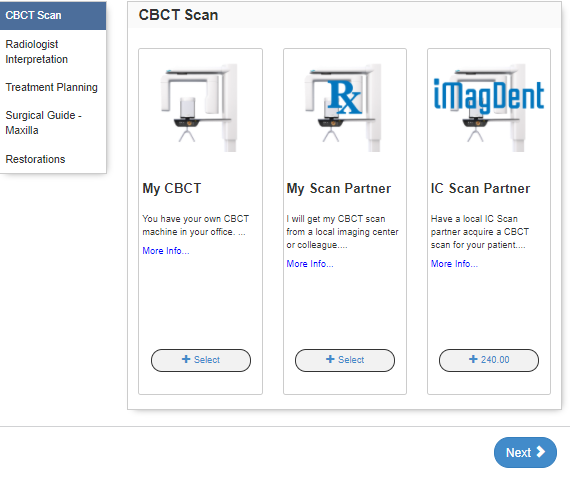The height and width of the screenshot is (477, 570).
Task: Open More Info for IC Scan Partner
Action: (x=454, y=264)
